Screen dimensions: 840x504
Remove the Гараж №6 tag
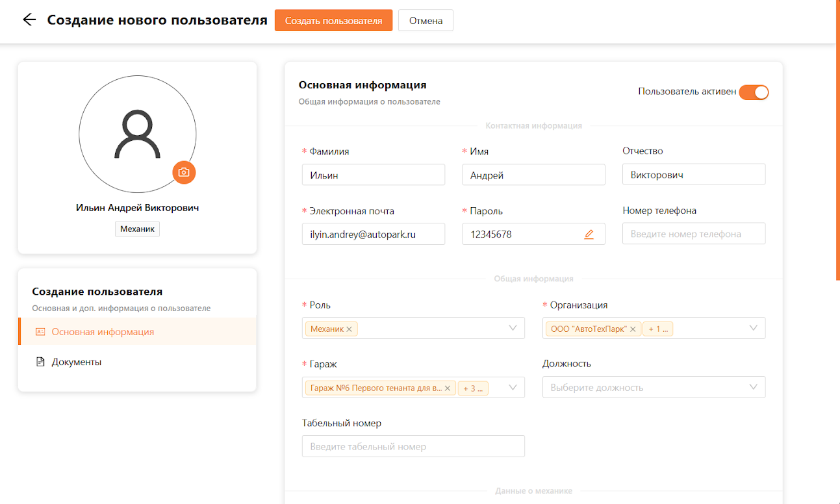[448, 388]
